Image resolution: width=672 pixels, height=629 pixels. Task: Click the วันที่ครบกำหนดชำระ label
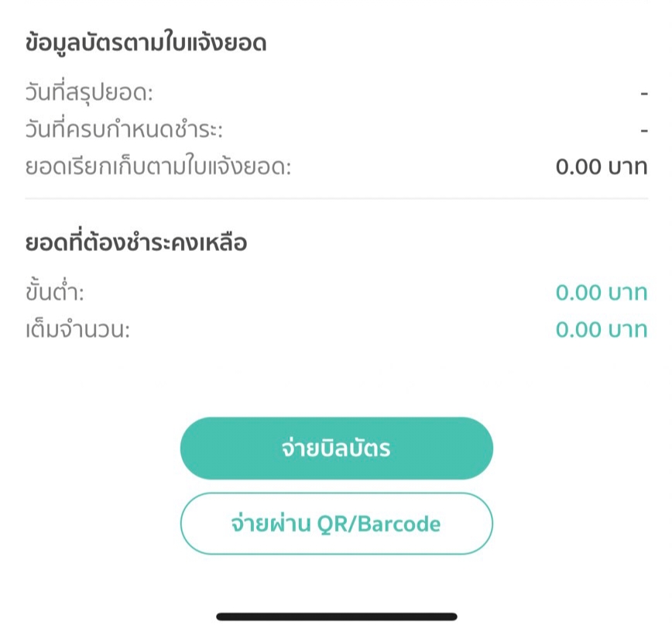124,129
